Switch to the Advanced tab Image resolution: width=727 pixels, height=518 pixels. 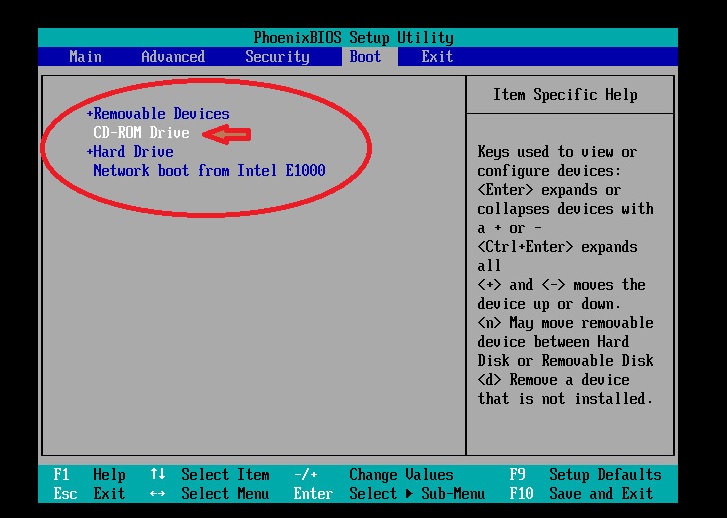click(x=173, y=57)
